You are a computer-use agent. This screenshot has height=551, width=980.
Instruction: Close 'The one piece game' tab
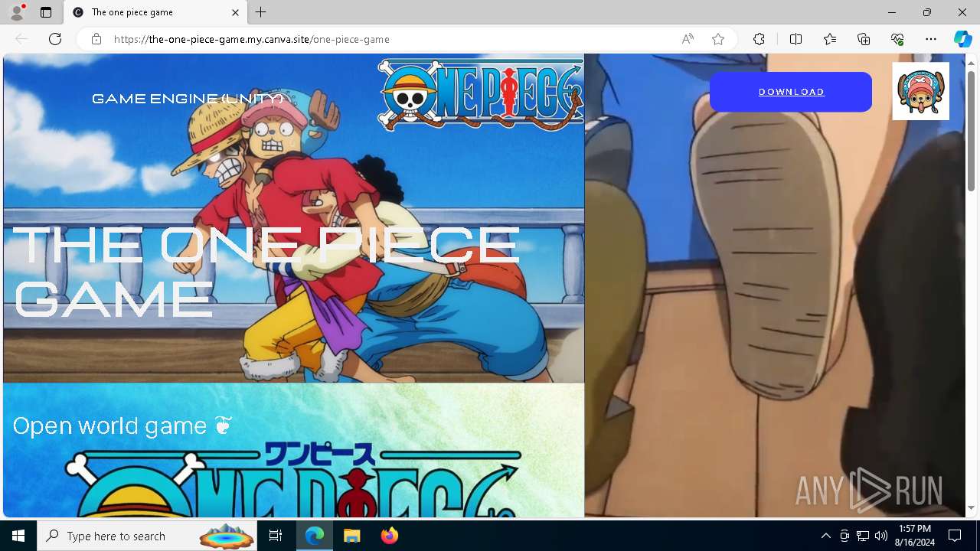pyautogui.click(x=235, y=12)
